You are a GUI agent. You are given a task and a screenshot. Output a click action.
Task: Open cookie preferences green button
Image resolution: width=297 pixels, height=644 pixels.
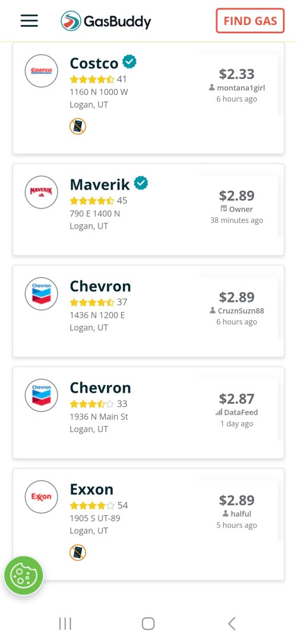click(24, 576)
